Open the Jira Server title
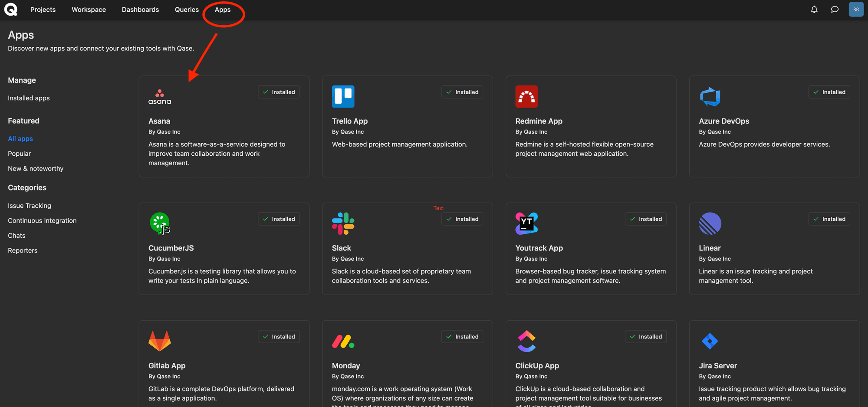Viewport: 868px width, 407px height. pos(718,366)
